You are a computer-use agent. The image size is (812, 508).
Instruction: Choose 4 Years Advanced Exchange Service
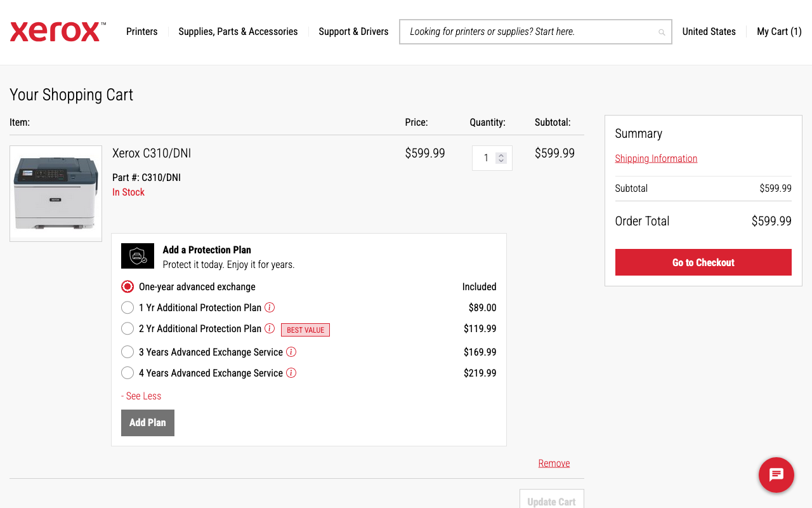tap(128, 373)
